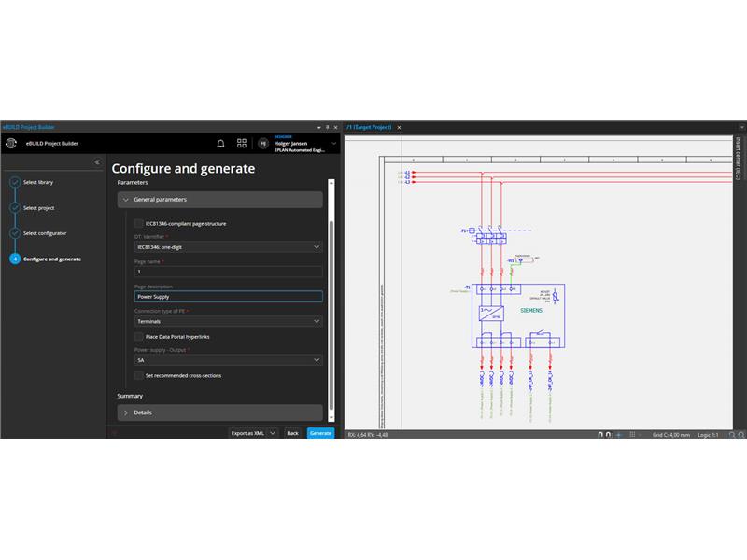Enable IEC81346-compliant page structure
Screen dimensions: 747x560
click(x=138, y=223)
